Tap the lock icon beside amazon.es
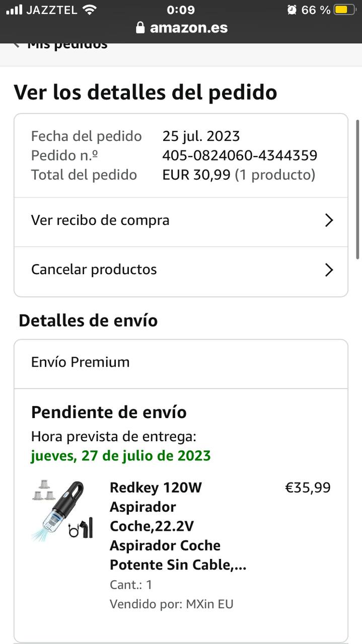 (x=140, y=27)
